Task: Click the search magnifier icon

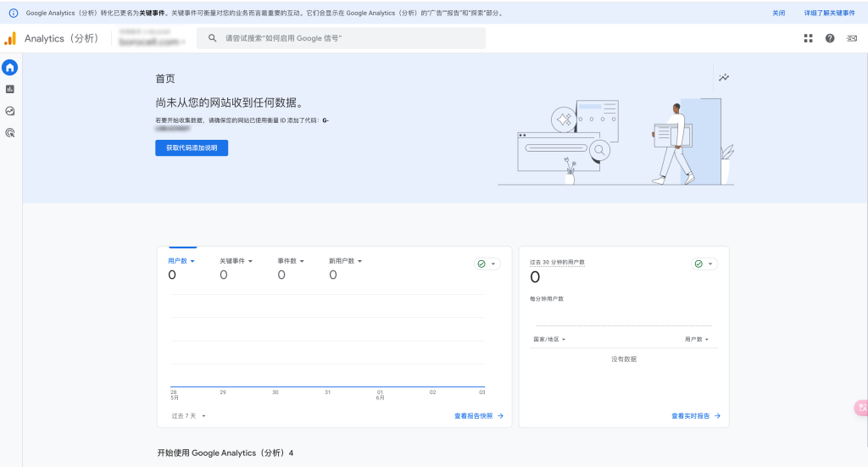Action: click(212, 38)
